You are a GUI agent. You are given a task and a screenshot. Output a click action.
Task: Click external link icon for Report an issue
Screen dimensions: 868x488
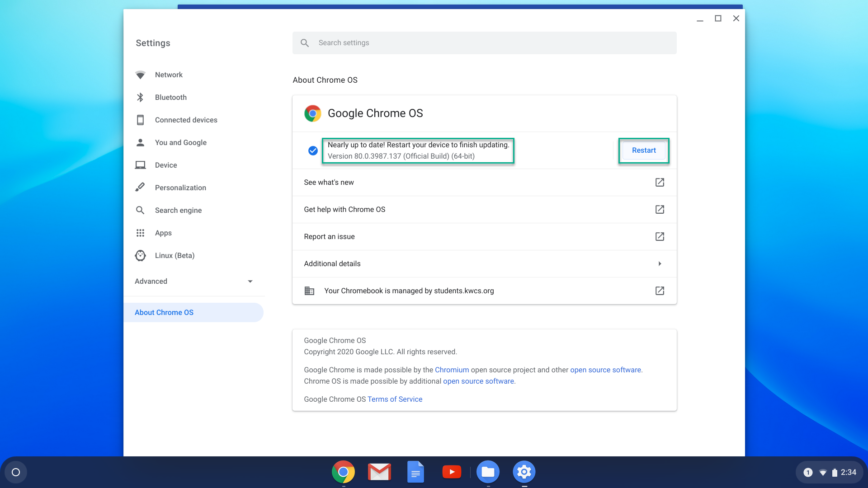coord(660,237)
